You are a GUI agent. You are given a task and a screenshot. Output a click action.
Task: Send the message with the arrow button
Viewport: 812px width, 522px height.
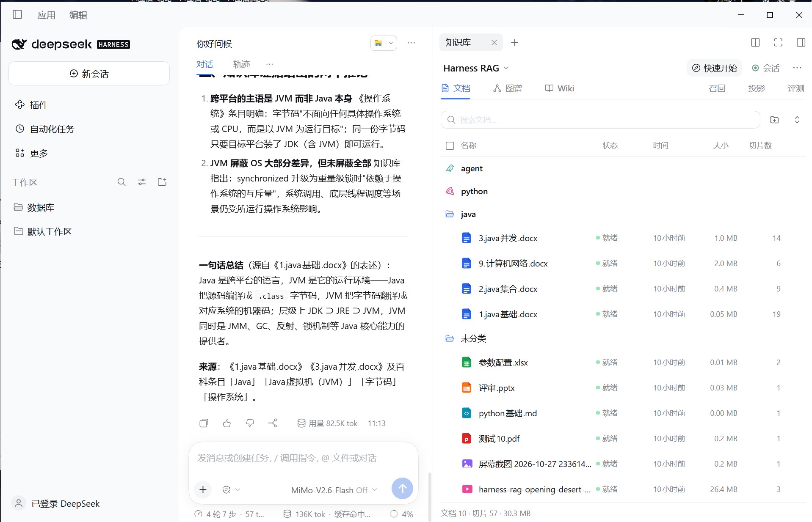402,489
